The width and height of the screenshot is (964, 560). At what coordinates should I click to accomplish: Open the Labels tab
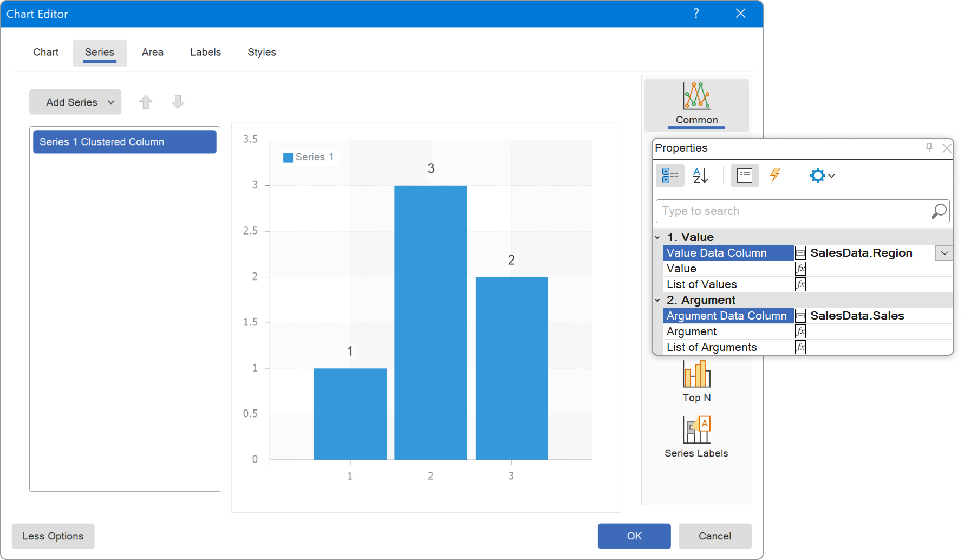[x=205, y=52]
